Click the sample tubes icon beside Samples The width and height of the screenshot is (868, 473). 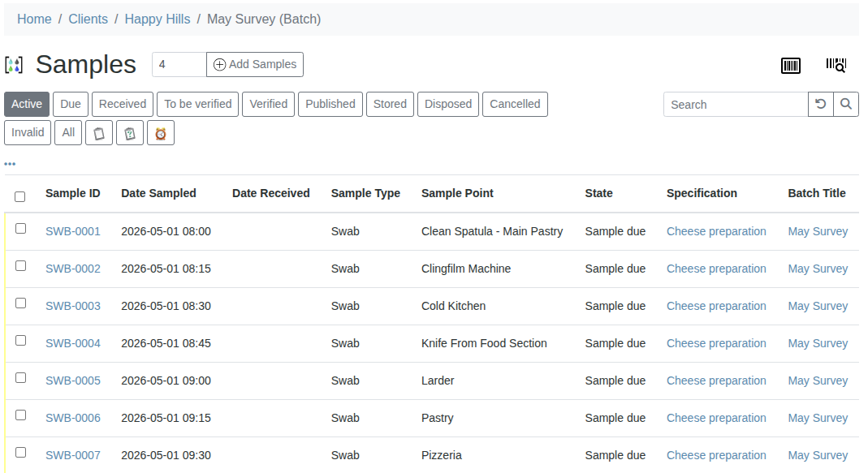pos(14,65)
